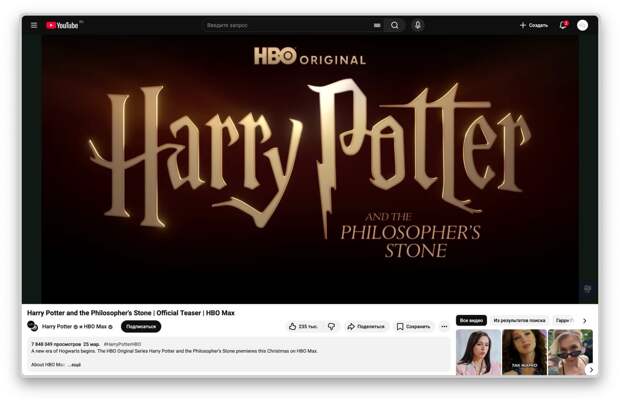
Task: Select the Из результатов поиска chip
Action: pos(519,321)
